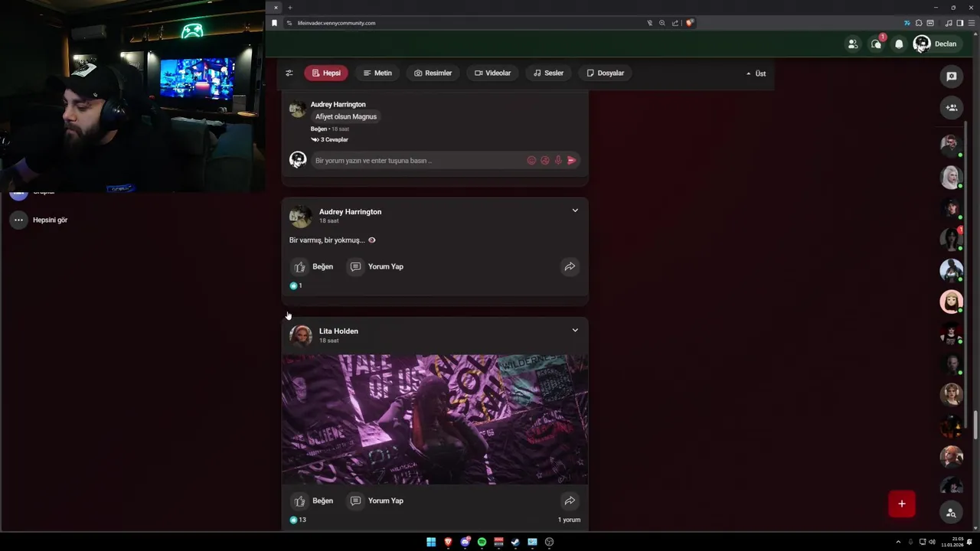The width and height of the screenshot is (980, 551).
Task: Open Lita Holden's profile name
Action: click(338, 331)
